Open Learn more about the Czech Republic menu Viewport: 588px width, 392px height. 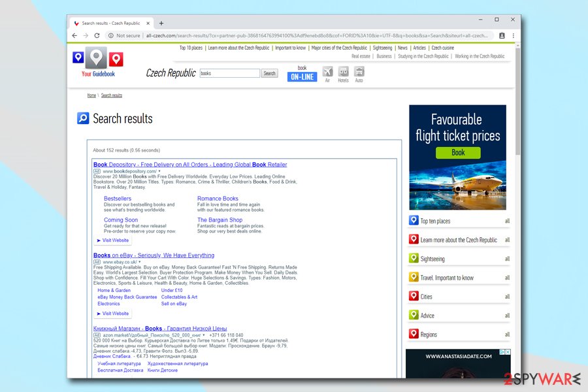tap(238, 48)
